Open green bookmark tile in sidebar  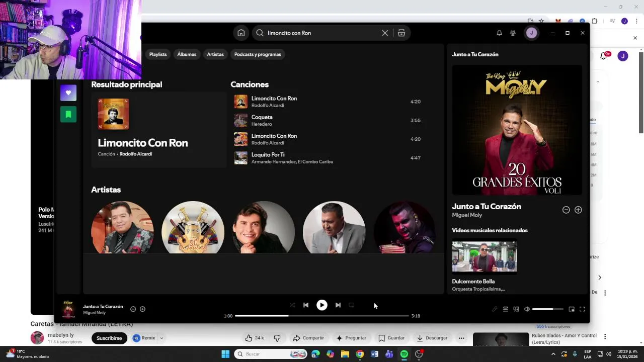point(68,114)
